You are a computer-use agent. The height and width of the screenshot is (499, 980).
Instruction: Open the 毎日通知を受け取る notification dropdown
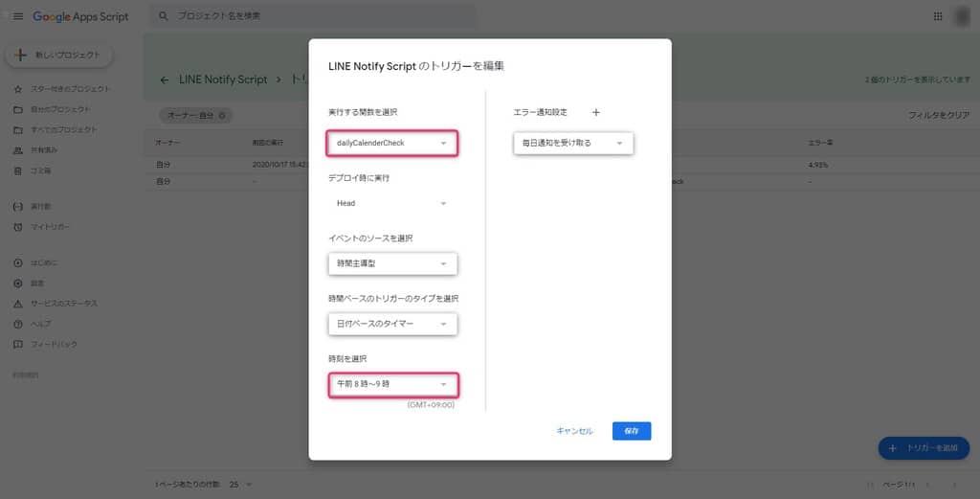[x=573, y=144]
